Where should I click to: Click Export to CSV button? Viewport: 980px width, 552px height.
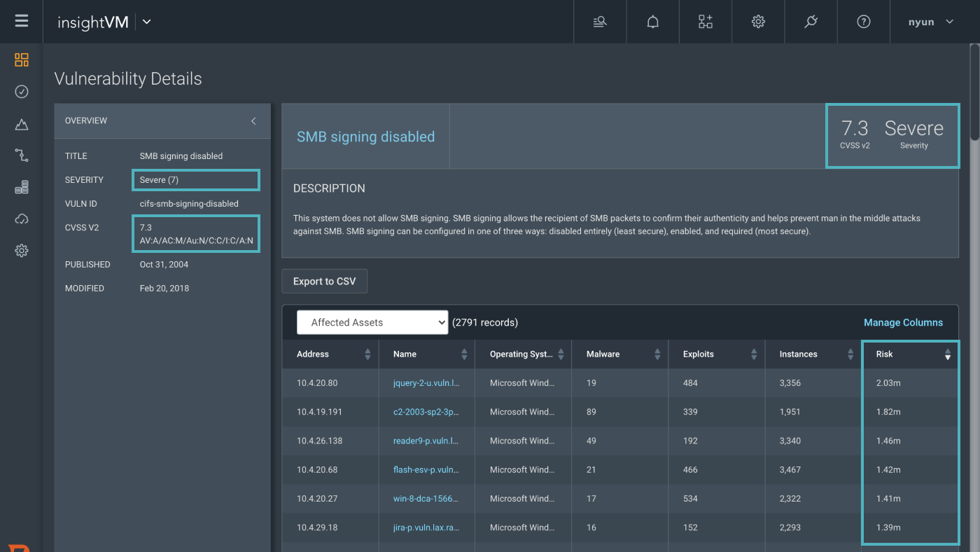(x=324, y=281)
